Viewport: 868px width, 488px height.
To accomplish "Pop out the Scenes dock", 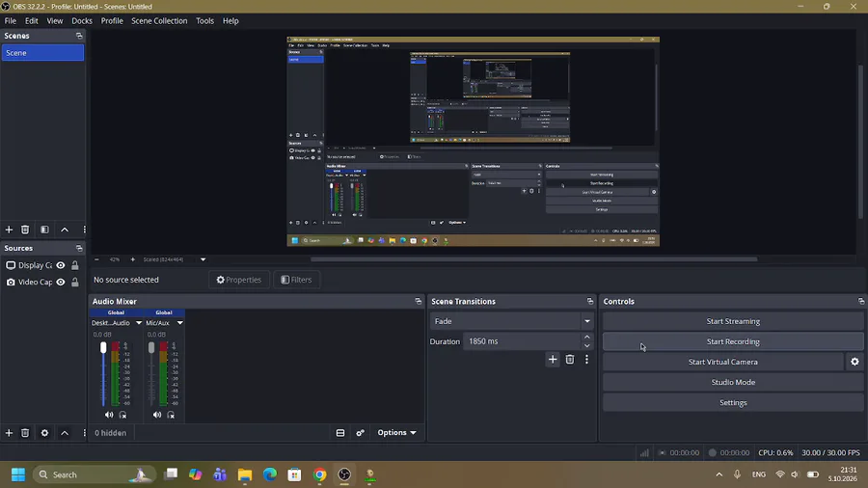I will pos(79,36).
